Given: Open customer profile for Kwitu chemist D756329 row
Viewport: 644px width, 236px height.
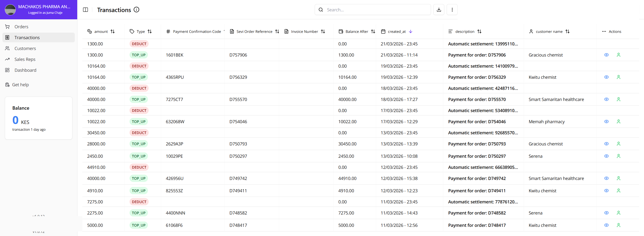Looking at the screenshot, I should pyautogui.click(x=619, y=77).
